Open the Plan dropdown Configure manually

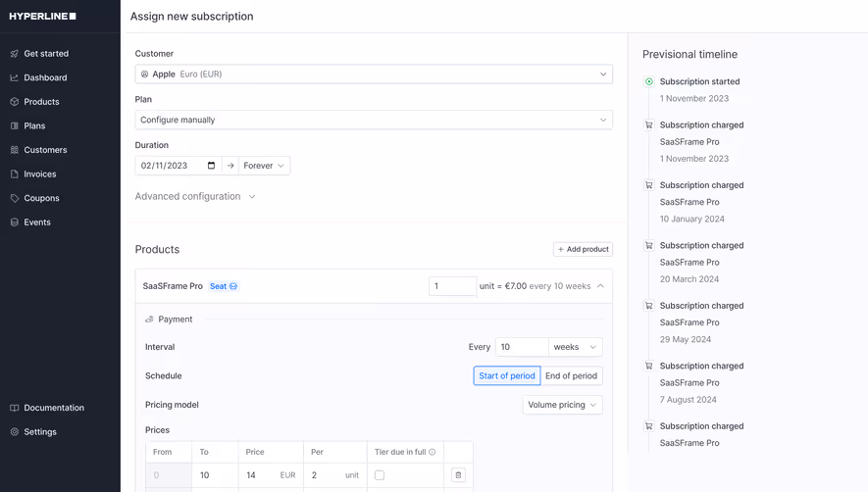pyautogui.click(x=374, y=121)
